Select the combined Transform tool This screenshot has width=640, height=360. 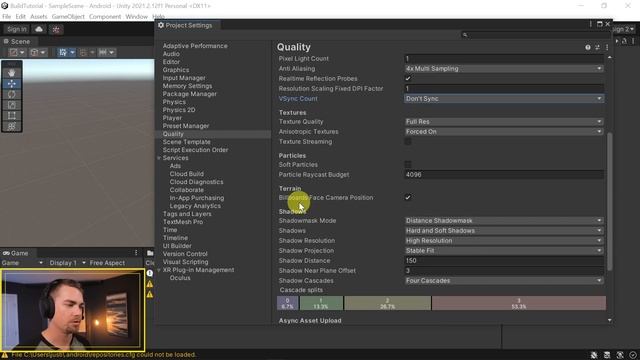(11, 126)
